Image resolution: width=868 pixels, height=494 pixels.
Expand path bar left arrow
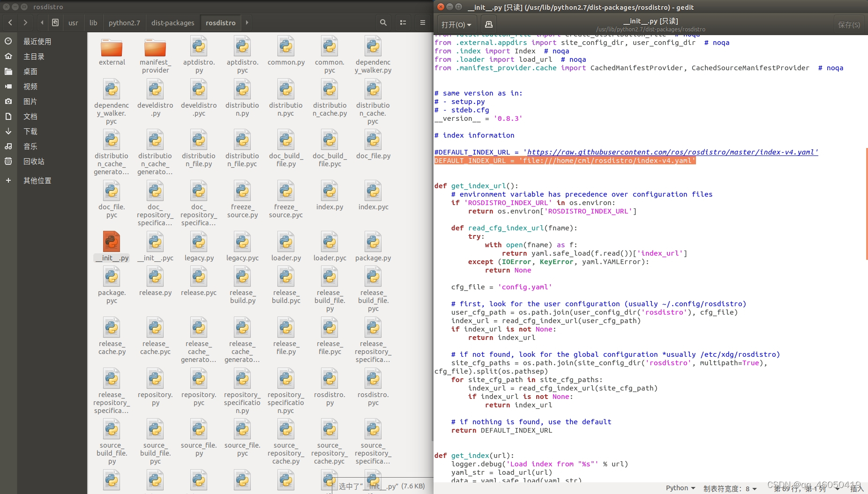[x=42, y=22]
